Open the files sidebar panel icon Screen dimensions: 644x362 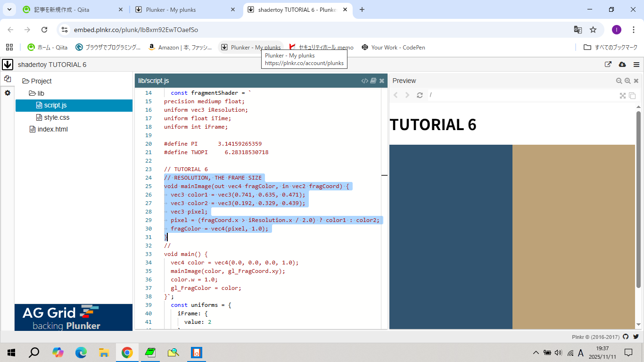(8, 79)
